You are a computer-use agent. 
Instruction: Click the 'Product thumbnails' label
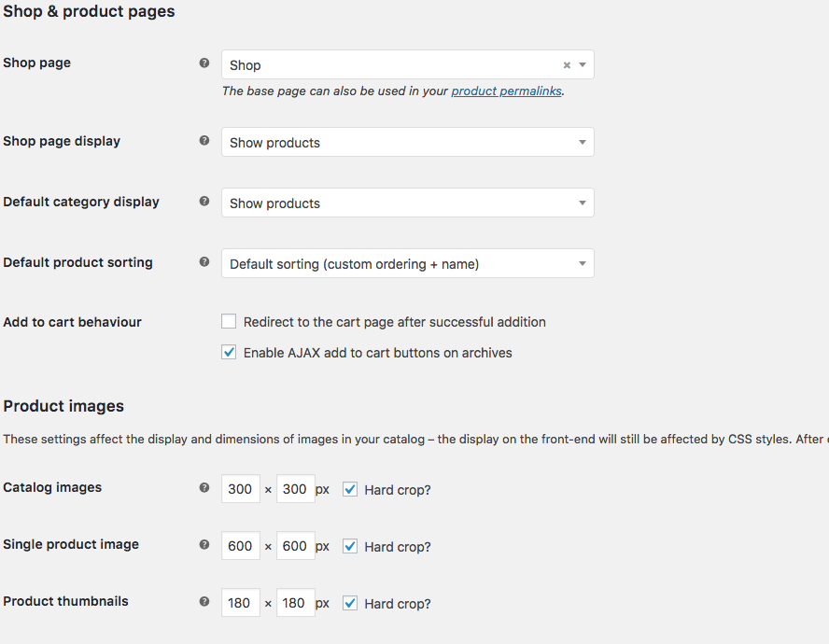[x=65, y=601]
